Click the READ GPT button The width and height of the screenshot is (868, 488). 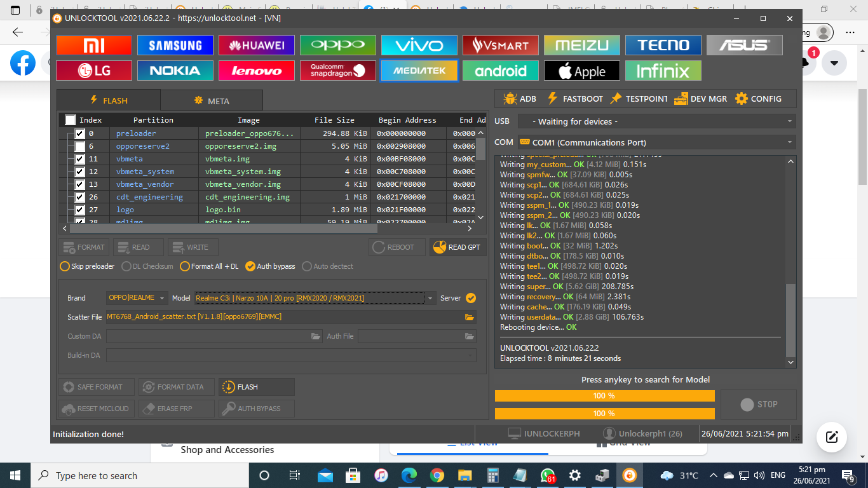[x=458, y=247]
